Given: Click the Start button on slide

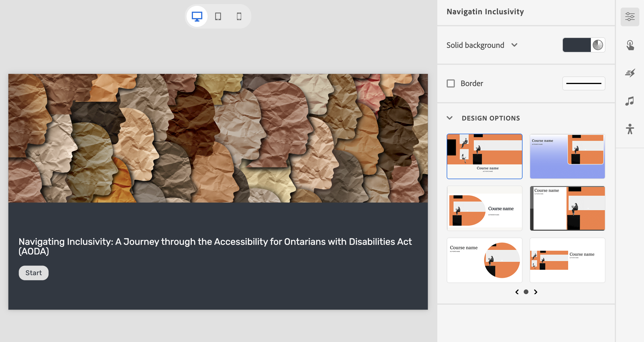Looking at the screenshot, I should pos(34,273).
